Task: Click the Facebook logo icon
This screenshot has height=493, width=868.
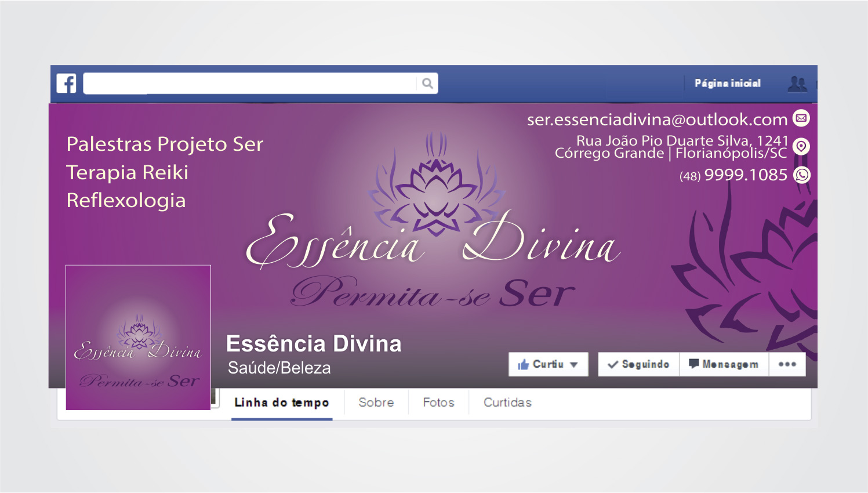Action: coord(67,84)
